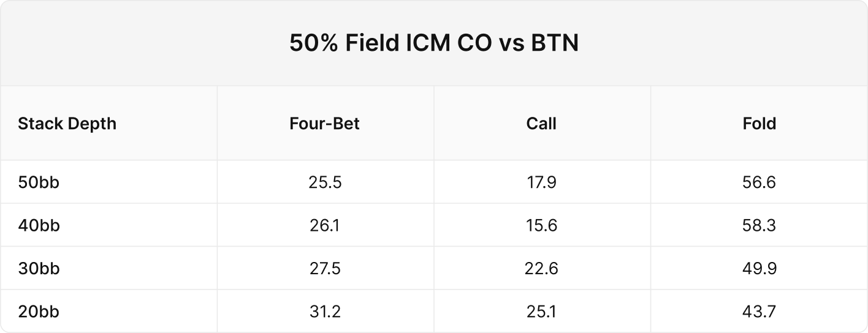Select the 30bb row label
Image resolution: width=868 pixels, height=333 pixels.
pyautogui.click(x=39, y=269)
